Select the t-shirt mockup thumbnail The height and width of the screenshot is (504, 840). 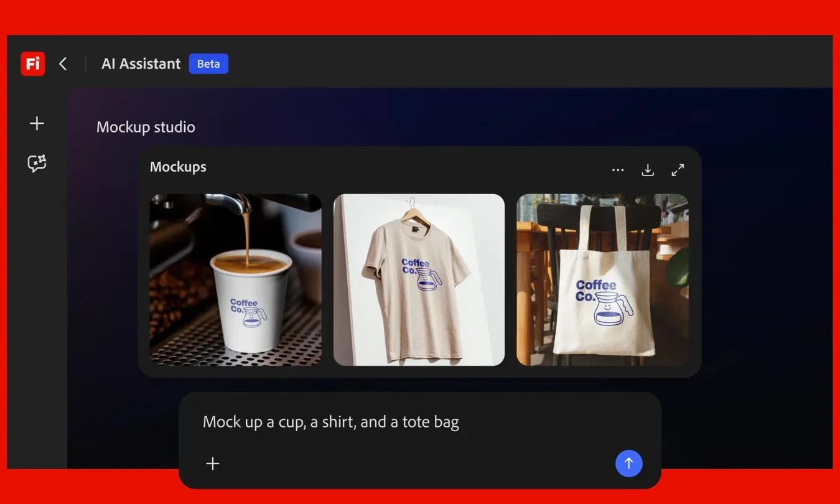coord(419,279)
